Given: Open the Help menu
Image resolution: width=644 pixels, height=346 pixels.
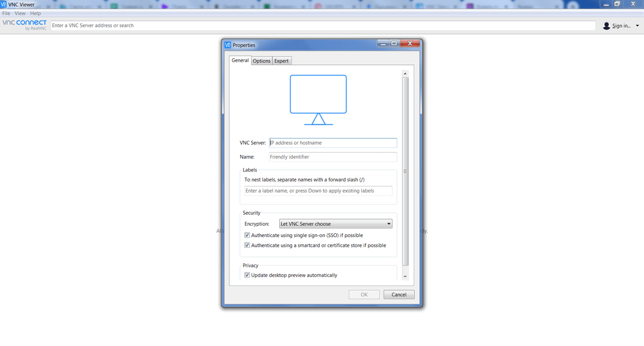Looking at the screenshot, I should [x=35, y=14].
